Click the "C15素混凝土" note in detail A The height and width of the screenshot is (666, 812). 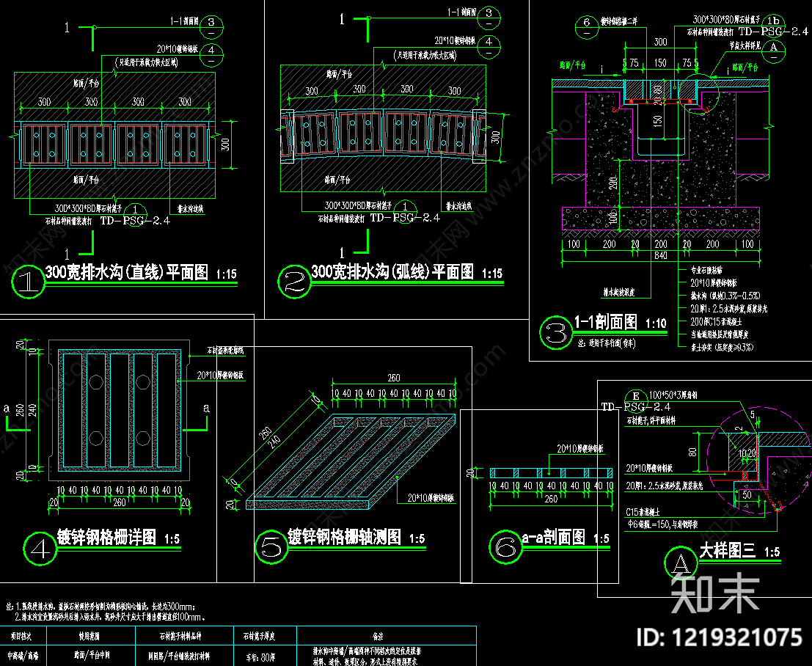[643, 512]
